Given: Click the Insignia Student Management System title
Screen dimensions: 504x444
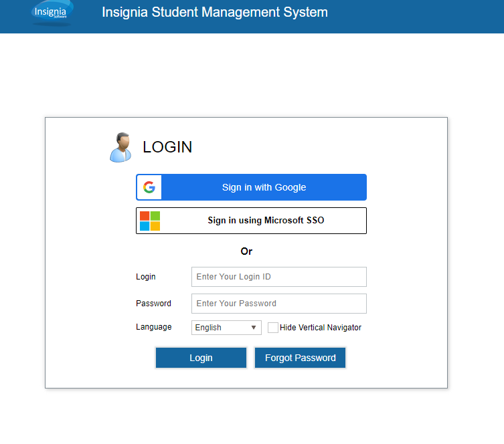Looking at the screenshot, I should (x=215, y=13).
